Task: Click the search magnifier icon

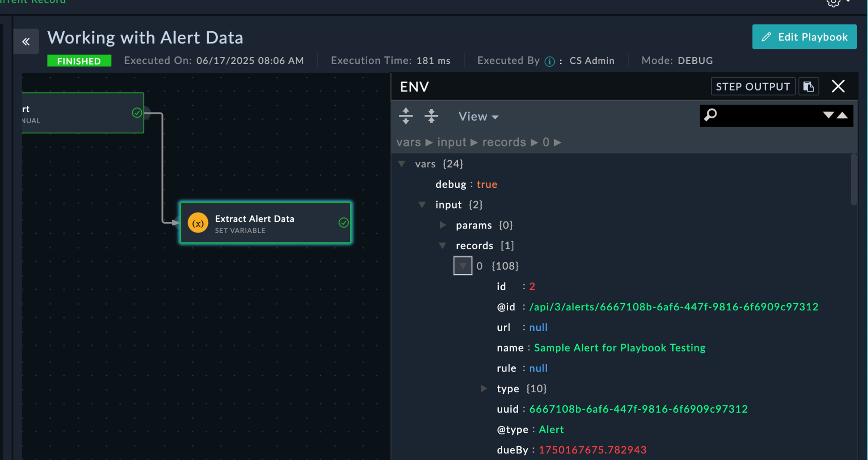Action: coord(710,115)
